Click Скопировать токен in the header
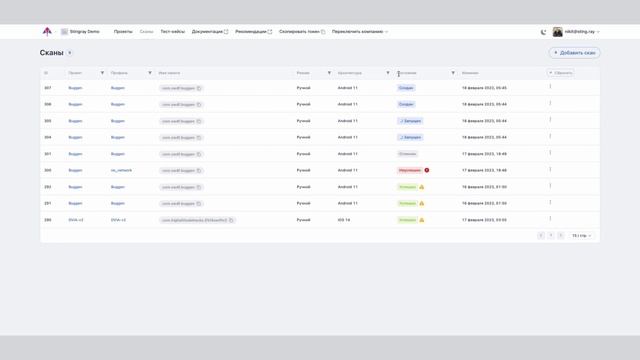 click(x=299, y=31)
